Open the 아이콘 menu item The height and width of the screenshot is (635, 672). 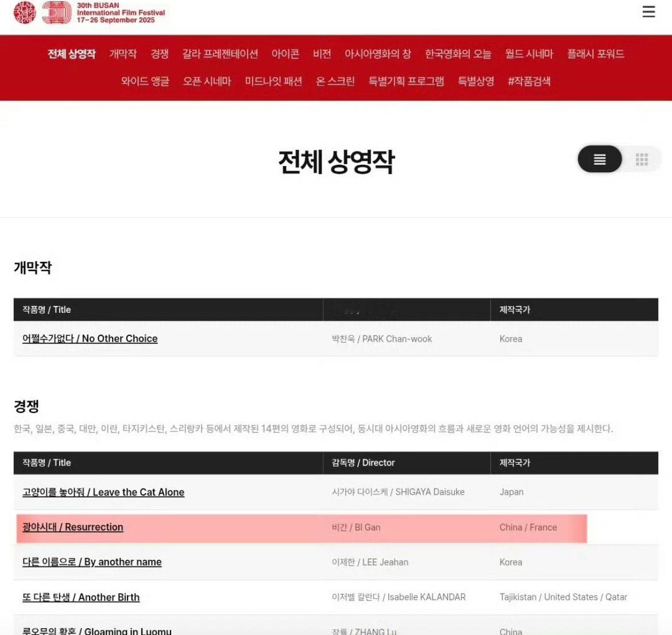(x=285, y=54)
